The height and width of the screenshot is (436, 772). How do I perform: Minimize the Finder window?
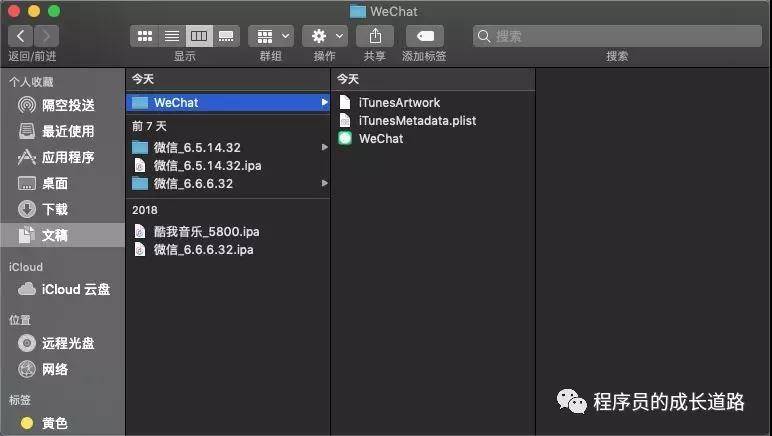pos(34,11)
